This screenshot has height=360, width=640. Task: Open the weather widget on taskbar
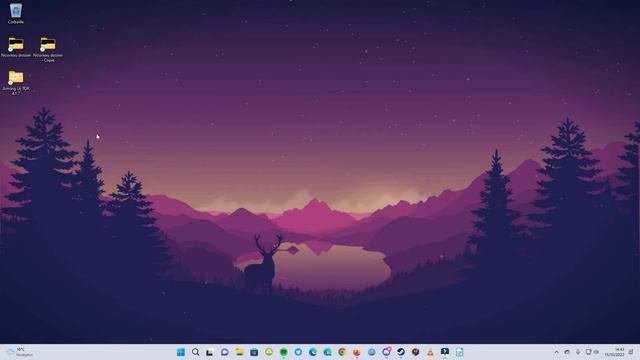coord(20,352)
